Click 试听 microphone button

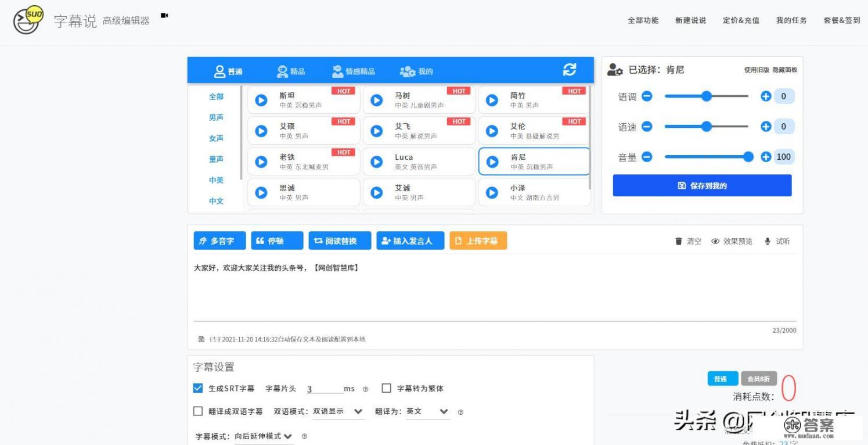click(777, 241)
